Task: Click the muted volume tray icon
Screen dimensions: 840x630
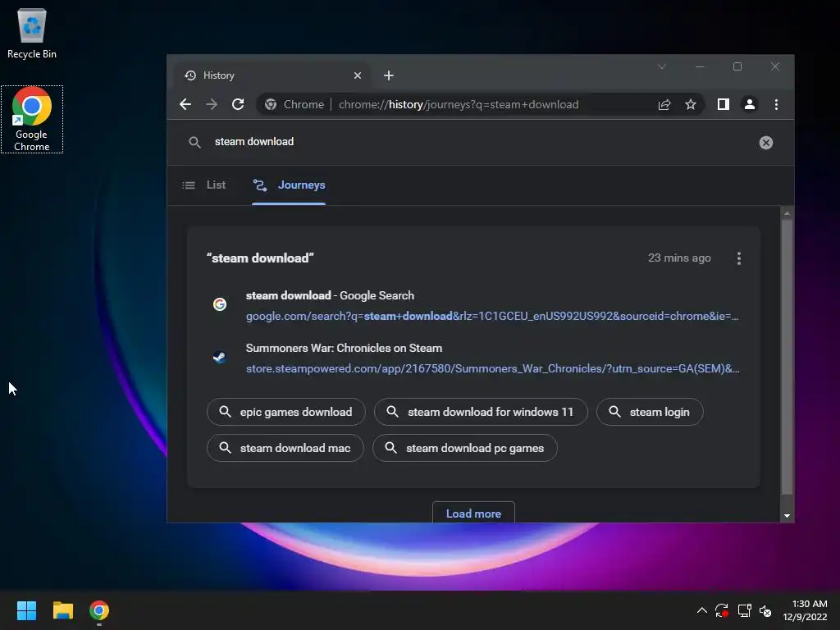Action: [x=765, y=610]
